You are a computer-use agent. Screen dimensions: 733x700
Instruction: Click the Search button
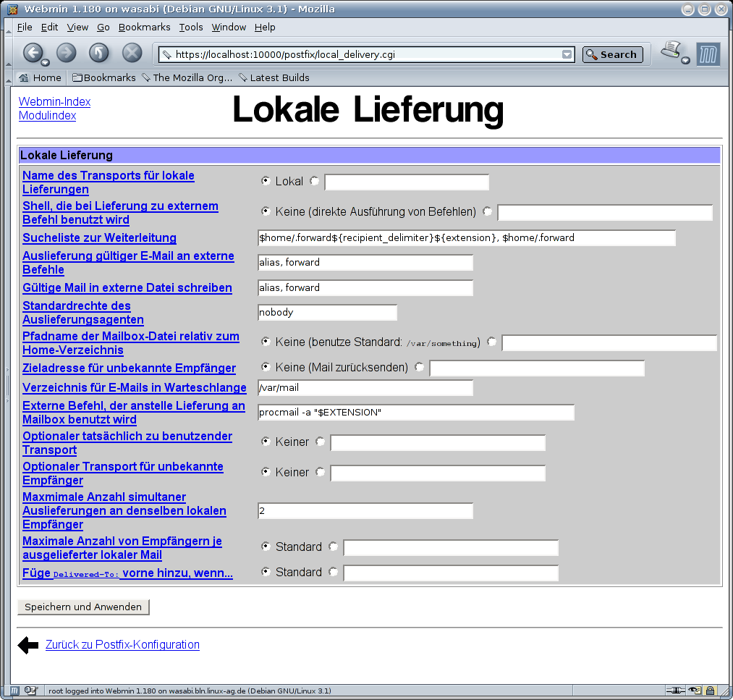[x=612, y=55]
